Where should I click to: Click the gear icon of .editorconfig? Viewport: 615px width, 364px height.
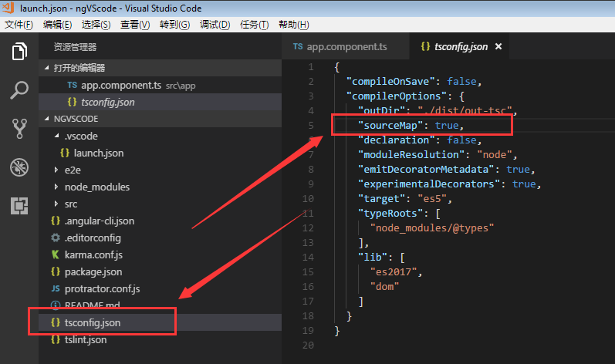(x=56, y=238)
